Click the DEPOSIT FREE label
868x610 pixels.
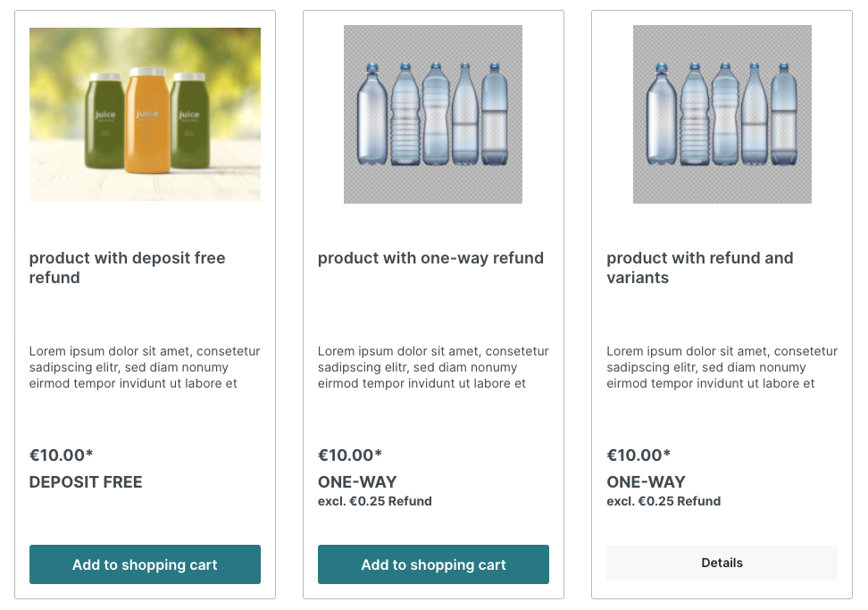point(86,482)
